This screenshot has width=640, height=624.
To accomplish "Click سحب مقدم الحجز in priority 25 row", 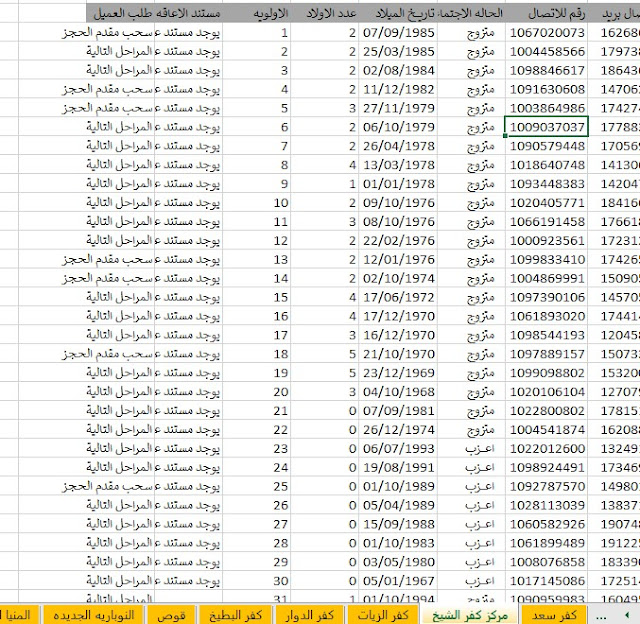I will point(107,486).
